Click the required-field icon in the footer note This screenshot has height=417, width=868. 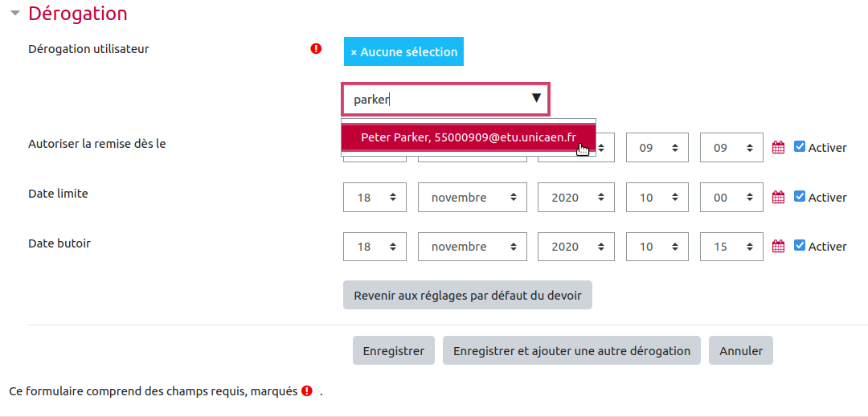tap(307, 391)
